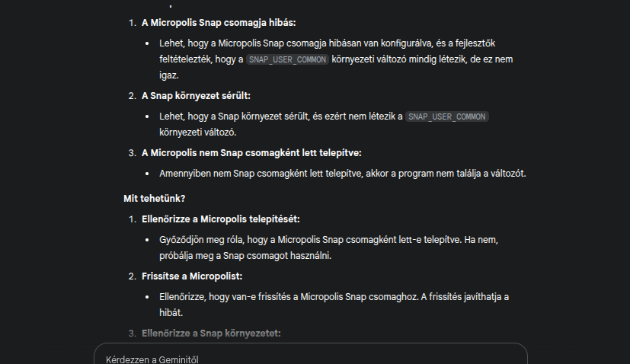Click heading 'A Micropolis nem Snap csomagként lett telepítve:'
Viewport: 630px width, 364px height.
[246, 153]
